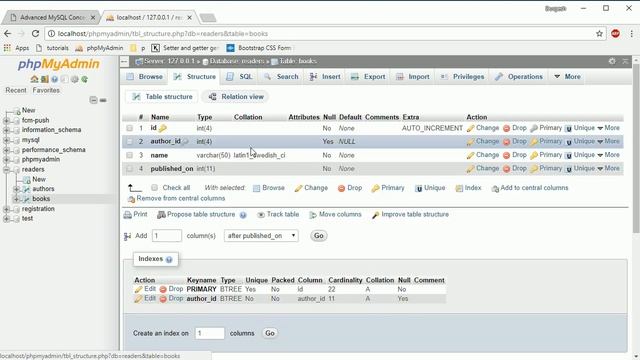Open the Export tab
Viewport: 640px width, 360px height.
click(x=368, y=77)
